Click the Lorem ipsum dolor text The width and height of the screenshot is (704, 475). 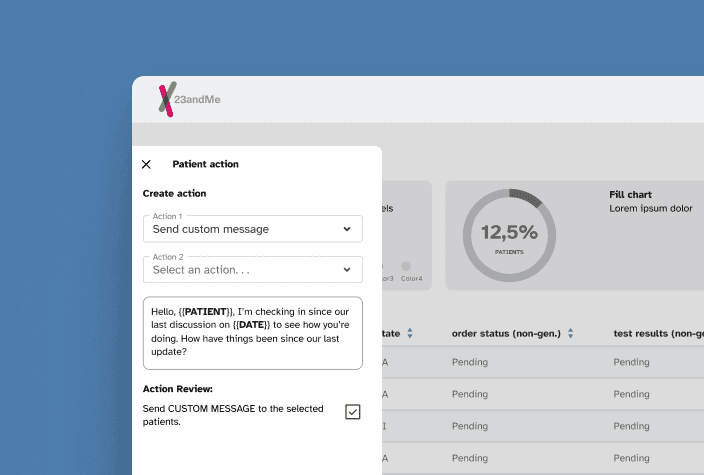click(651, 208)
